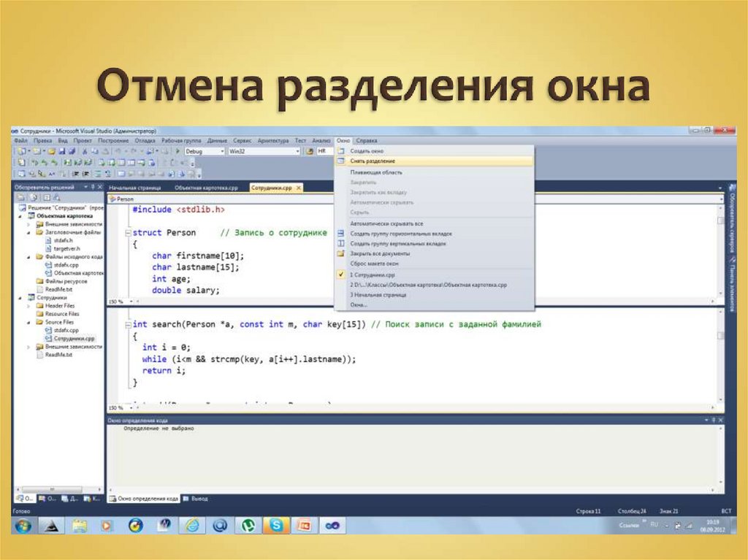Expand the Header Files folder

(x=28, y=306)
